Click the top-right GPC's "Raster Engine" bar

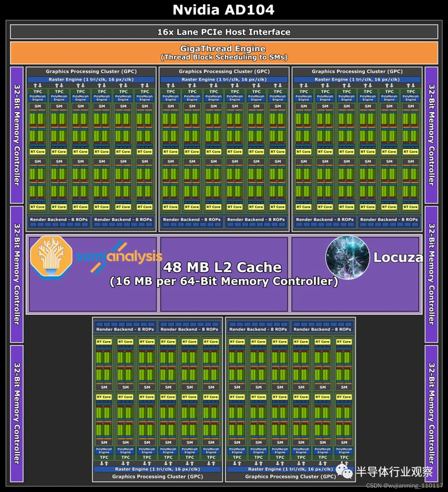[x=357, y=79]
